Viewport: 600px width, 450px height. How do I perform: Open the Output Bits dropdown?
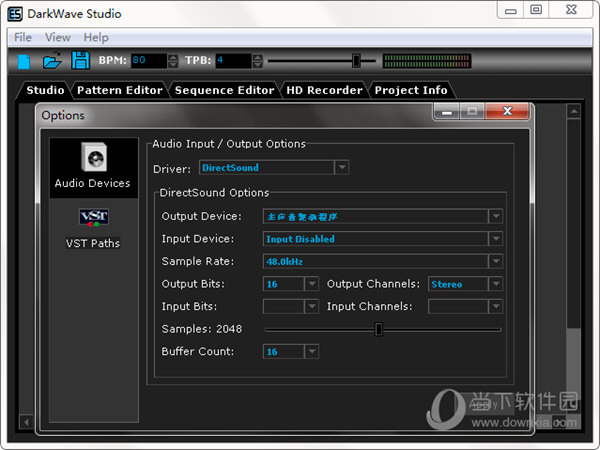[291, 284]
